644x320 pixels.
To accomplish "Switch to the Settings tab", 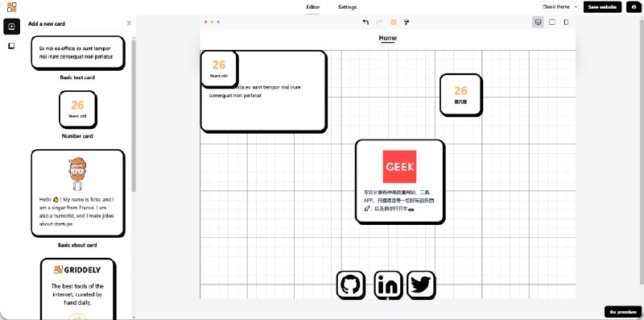I will (348, 7).
